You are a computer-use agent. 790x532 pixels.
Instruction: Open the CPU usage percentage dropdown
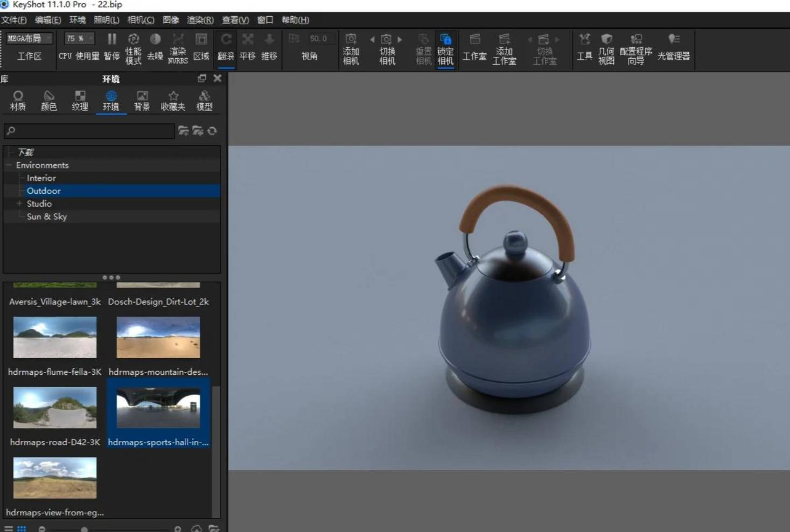coord(78,38)
